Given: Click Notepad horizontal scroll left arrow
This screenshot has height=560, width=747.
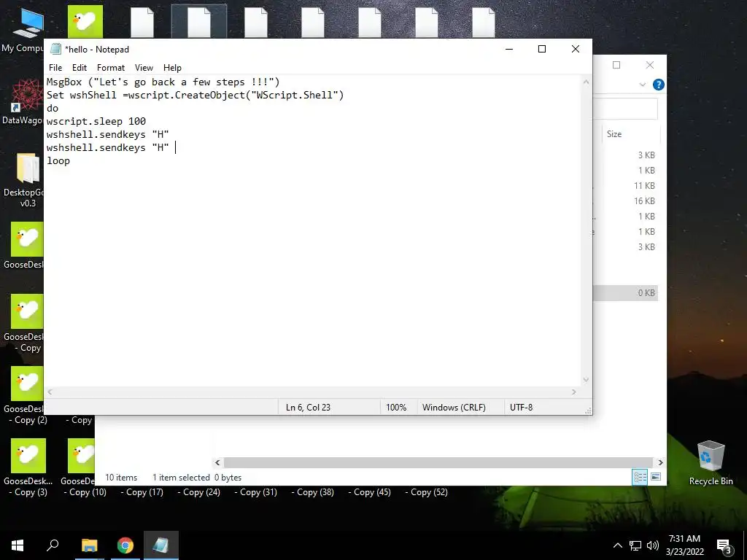Looking at the screenshot, I should click(50, 392).
